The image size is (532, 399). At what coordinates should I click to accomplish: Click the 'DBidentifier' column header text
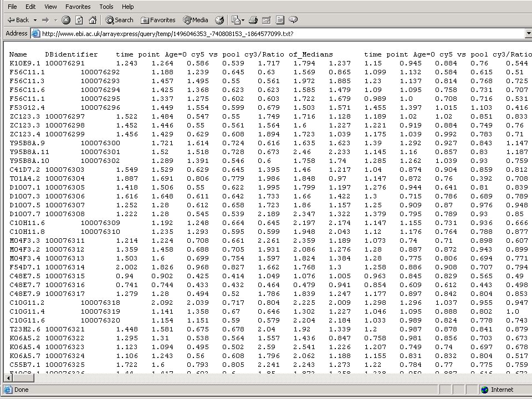71,54
